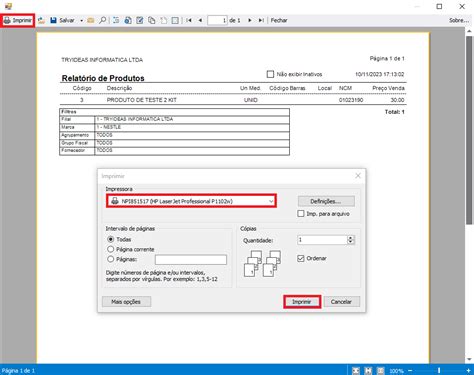The width and height of the screenshot is (474, 375).
Task: Click the 100% zoom value in status bar
Action: click(397, 371)
